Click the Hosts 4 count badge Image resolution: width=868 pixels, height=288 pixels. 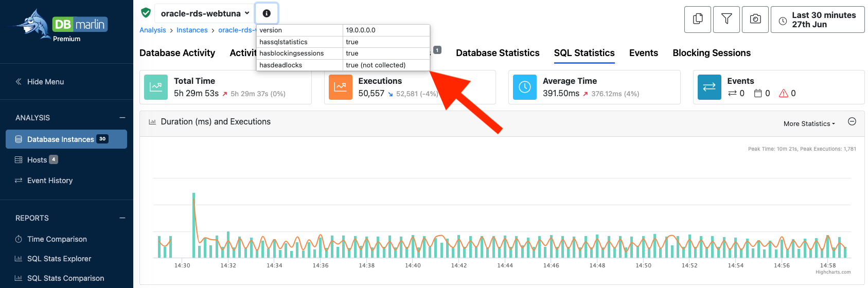[x=54, y=159]
